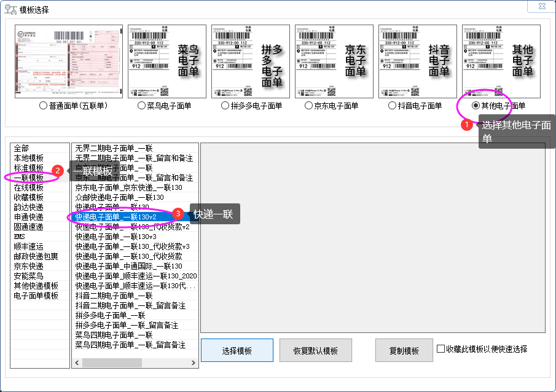Click the 京东电子面单 preview image
This screenshot has height=392, width=556.
tap(334, 61)
